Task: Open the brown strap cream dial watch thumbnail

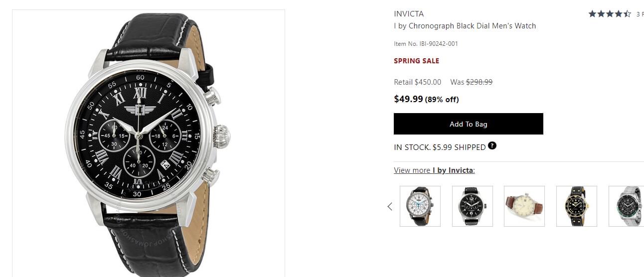Action: [x=524, y=206]
